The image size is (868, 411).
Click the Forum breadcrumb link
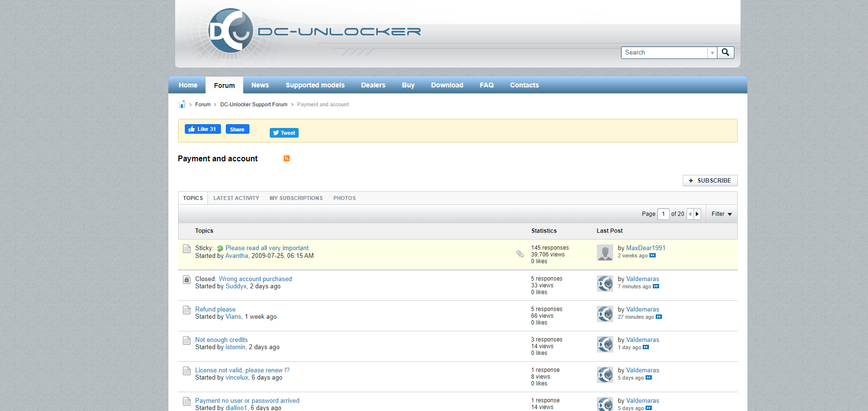click(203, 104)
